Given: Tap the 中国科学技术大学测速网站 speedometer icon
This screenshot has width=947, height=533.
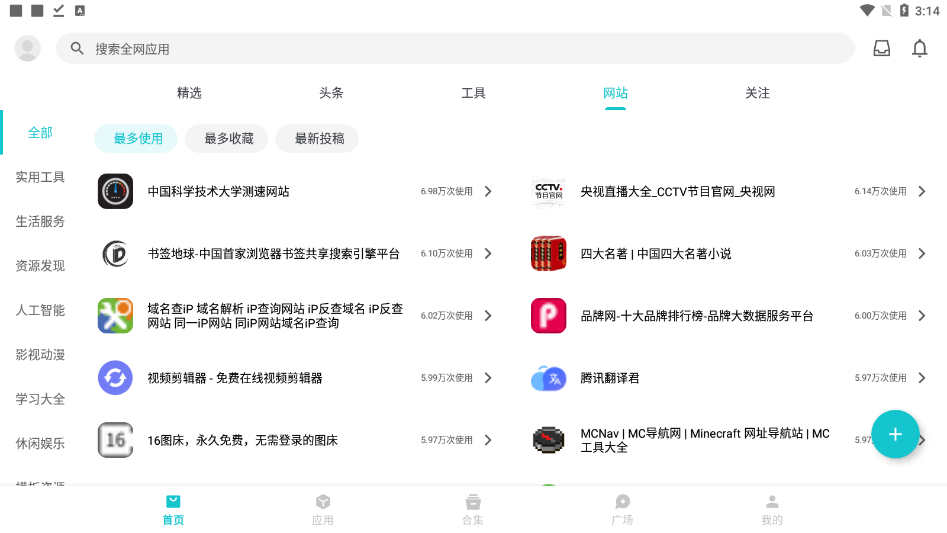Looking at the screenshot, I should 115,191.
